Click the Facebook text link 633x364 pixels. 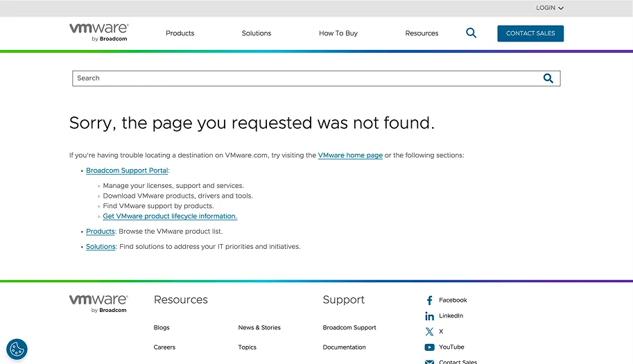(453, 300)
